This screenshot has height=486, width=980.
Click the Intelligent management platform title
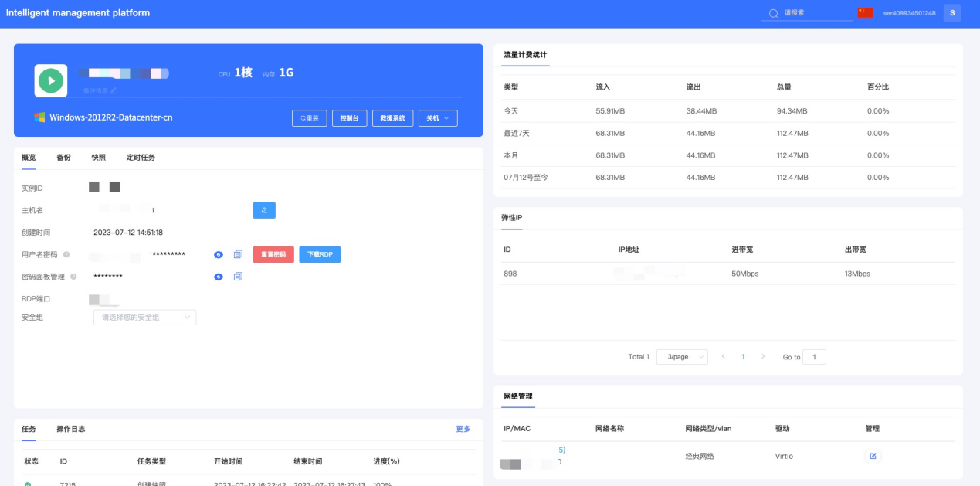coord(78,13)
